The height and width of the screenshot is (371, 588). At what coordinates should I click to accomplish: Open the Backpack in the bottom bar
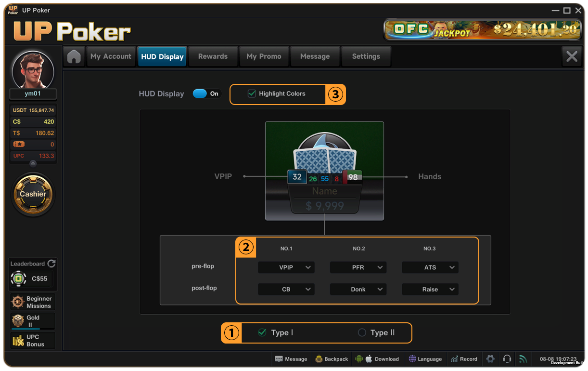coord(332,359)
